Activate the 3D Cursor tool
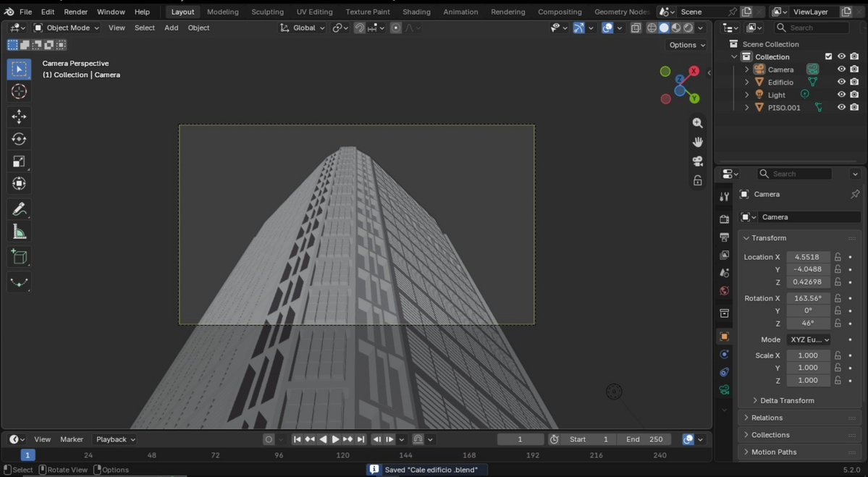868x477 pixels. 19,91
